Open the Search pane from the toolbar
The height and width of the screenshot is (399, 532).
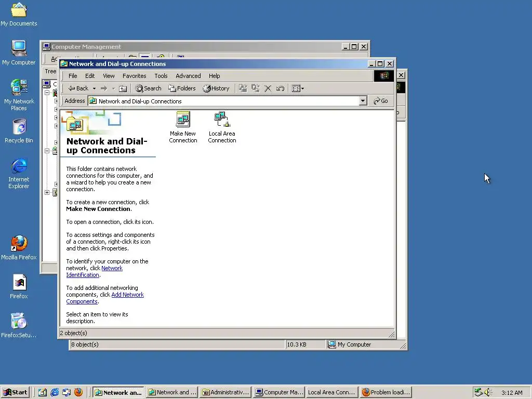[148, 88]
